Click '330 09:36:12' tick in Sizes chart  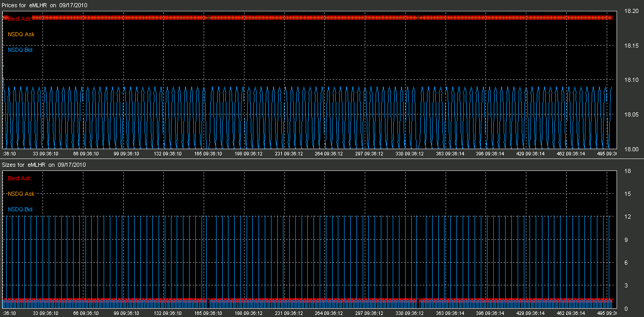409,313
